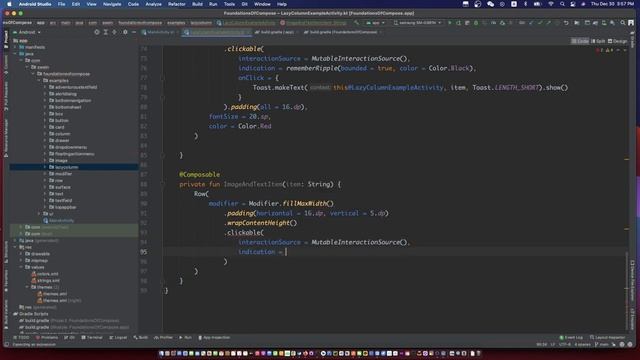640x360 pixels.
Task: Open the samsung device selector dropdown
Action: tap(417, 23)
